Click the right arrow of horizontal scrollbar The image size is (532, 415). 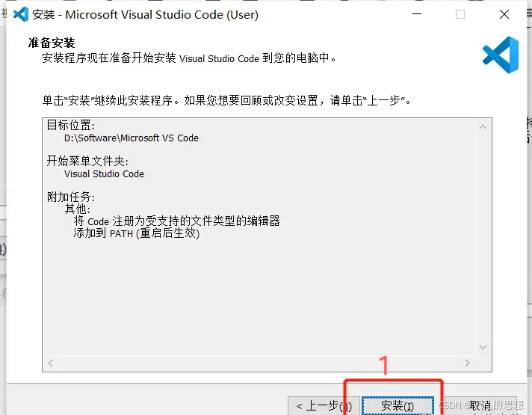pos(467,363)
